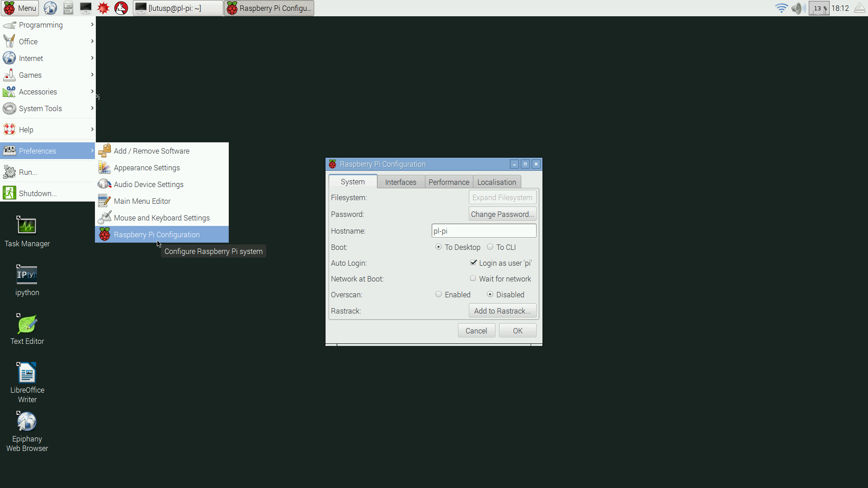Select the To CLI boot option

click(x=490, y=247)
